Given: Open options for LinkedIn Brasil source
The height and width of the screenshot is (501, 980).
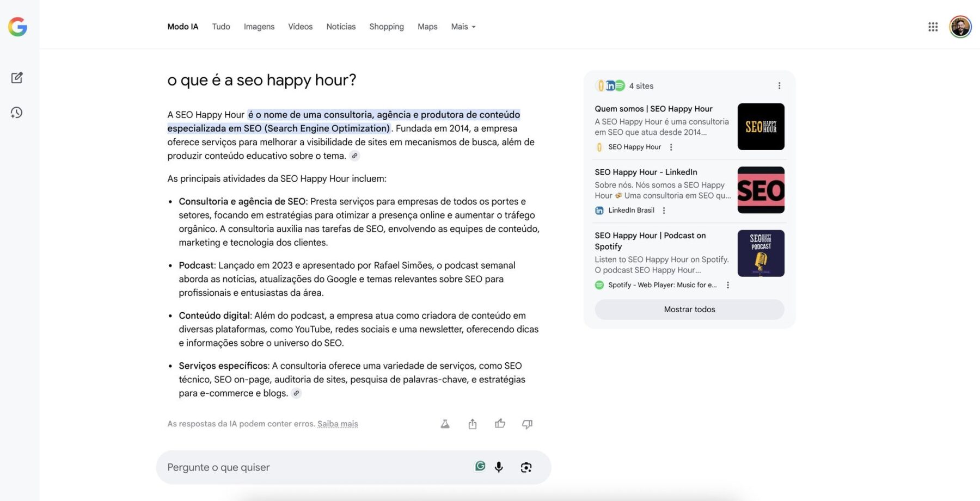Looking at the screenshot, I should (664, 211).
